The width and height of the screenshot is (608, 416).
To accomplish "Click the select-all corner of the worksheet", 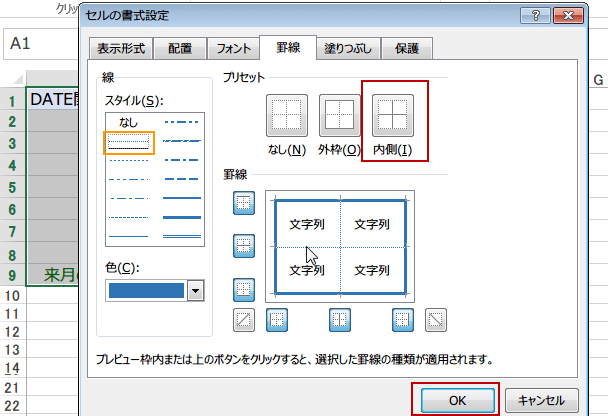I will click(16, 79).
